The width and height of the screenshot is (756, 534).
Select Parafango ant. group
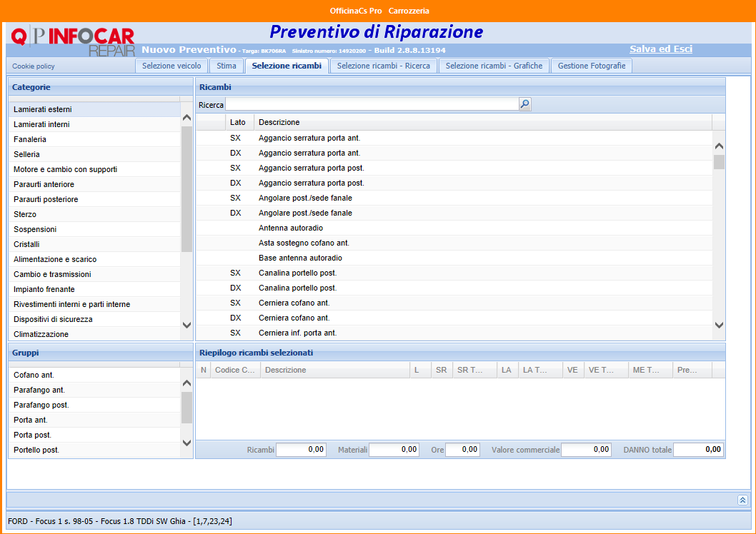click(94, 390)
